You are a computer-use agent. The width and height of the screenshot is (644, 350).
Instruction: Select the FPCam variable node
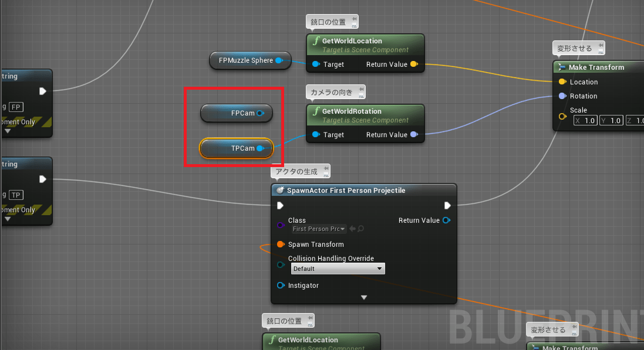tap(237, 113)
